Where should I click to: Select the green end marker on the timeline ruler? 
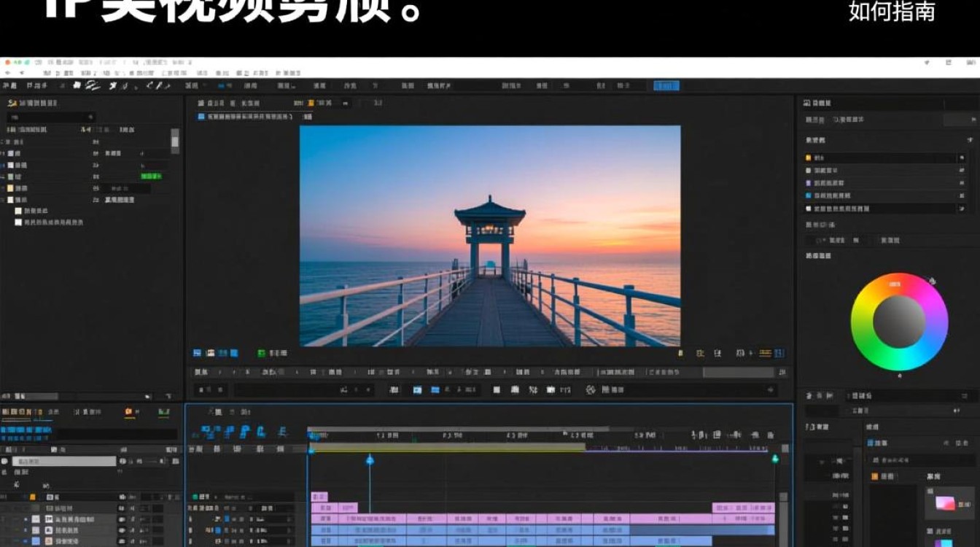[x=775, y=459]
